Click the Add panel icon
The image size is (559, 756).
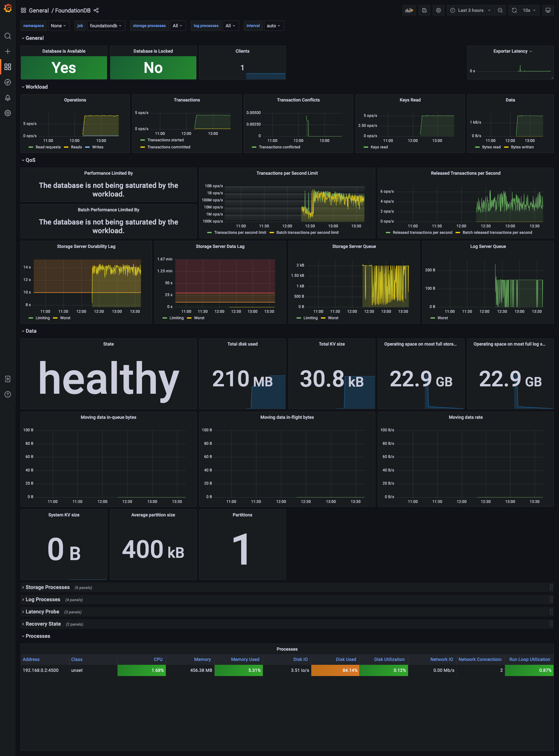[409, 11]
